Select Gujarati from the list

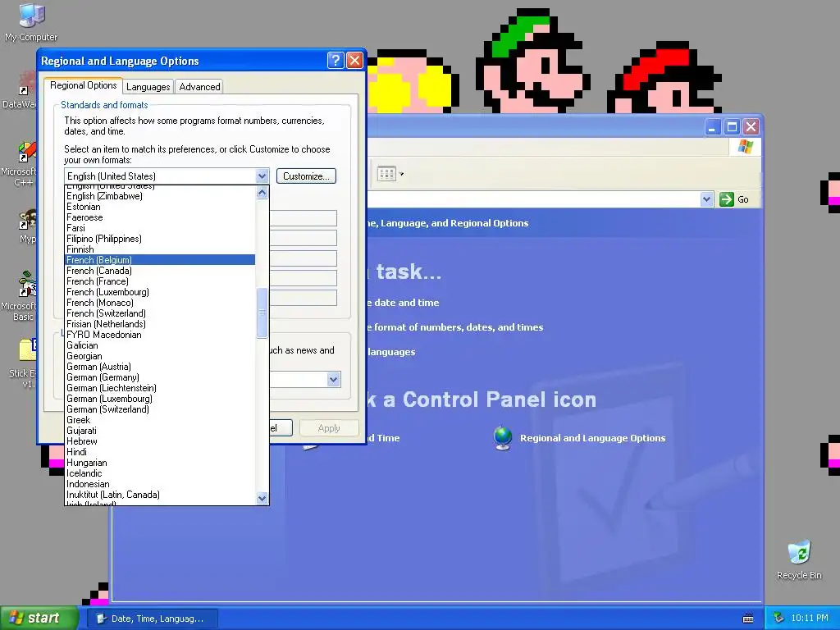pyautogui.click(x=160, y=431)
